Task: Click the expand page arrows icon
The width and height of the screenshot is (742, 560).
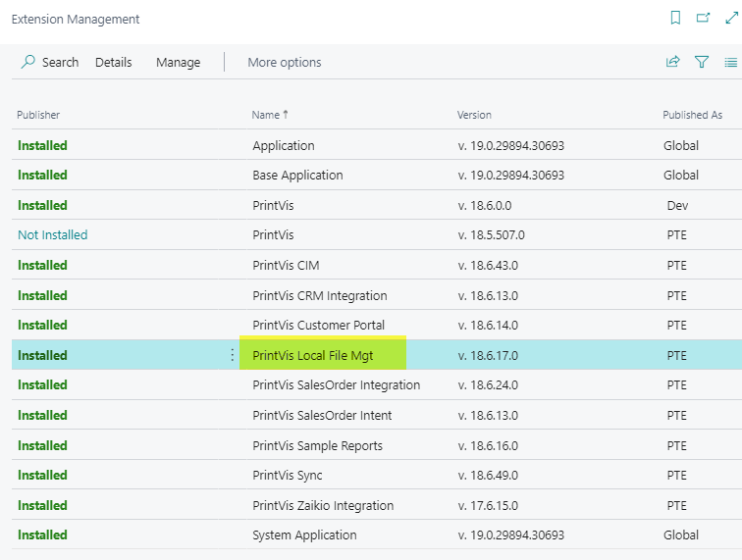Action: click(x=730, y=18)
